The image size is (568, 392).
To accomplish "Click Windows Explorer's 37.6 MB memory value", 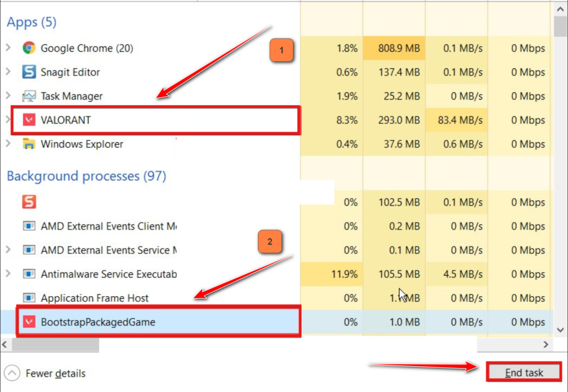I will tap(402, 144).
